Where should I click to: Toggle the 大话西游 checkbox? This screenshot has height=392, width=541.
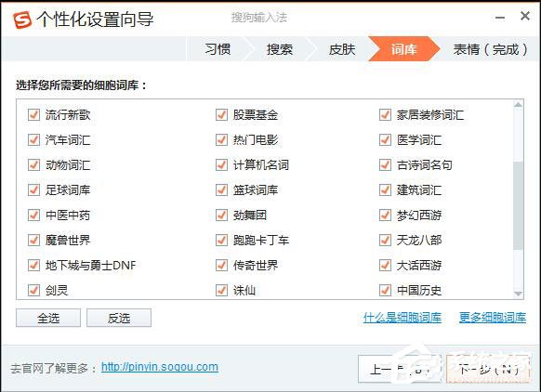tap(385, 265)
